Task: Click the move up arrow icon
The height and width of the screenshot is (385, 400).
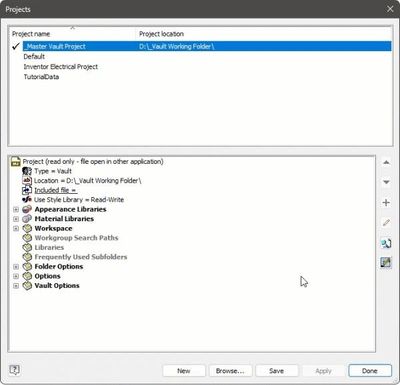Action: 386,162
